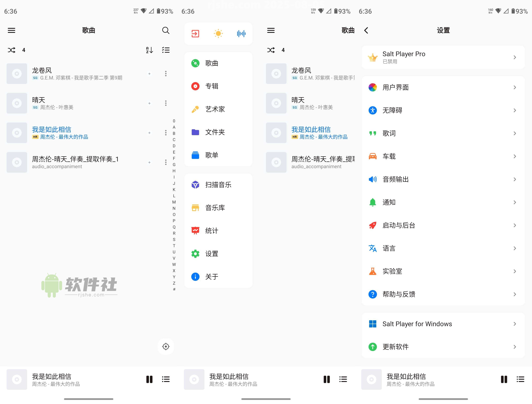Jump to letter A in the alphabet index
The height and width of the screenshot is (404, 532).
coord(174,127)
